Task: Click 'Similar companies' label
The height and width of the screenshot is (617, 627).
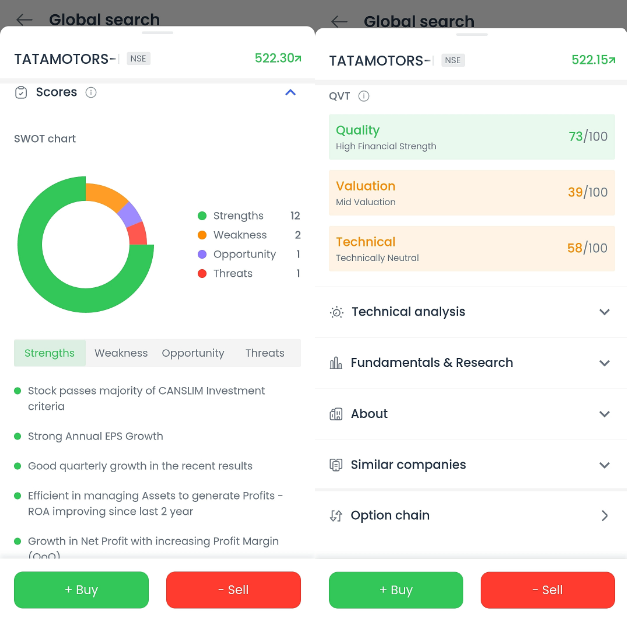Action: (x=408, y=465)
